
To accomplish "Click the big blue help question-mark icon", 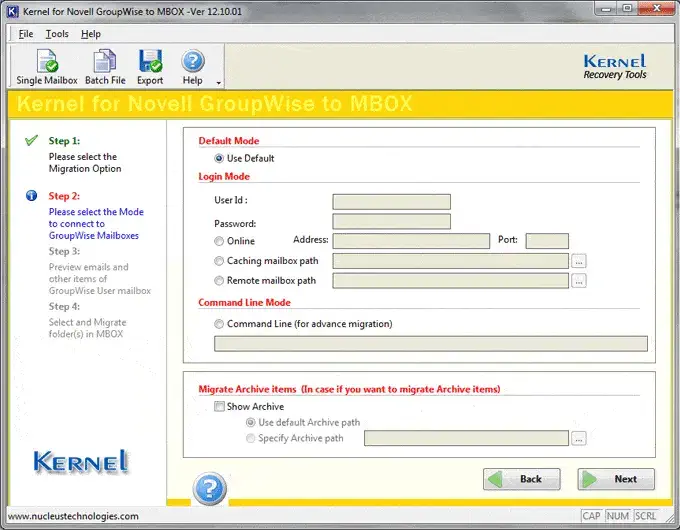I will coord(209,489).
